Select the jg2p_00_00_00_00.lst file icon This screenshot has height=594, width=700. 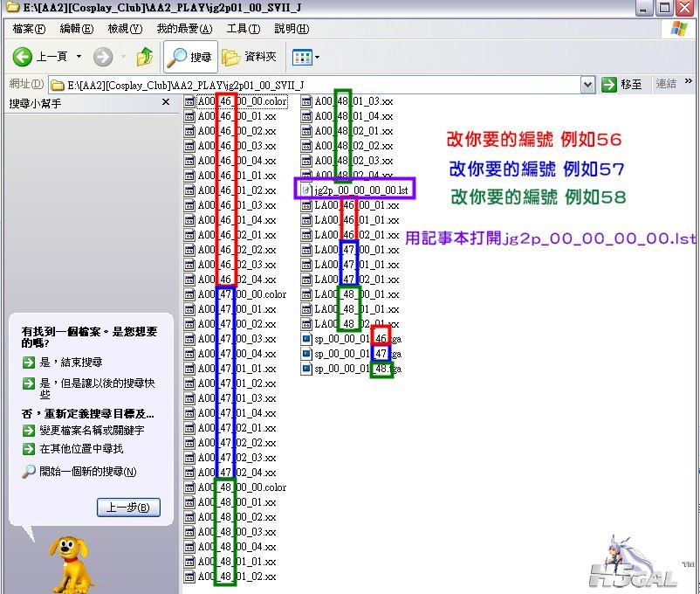[x=306, y=190]
